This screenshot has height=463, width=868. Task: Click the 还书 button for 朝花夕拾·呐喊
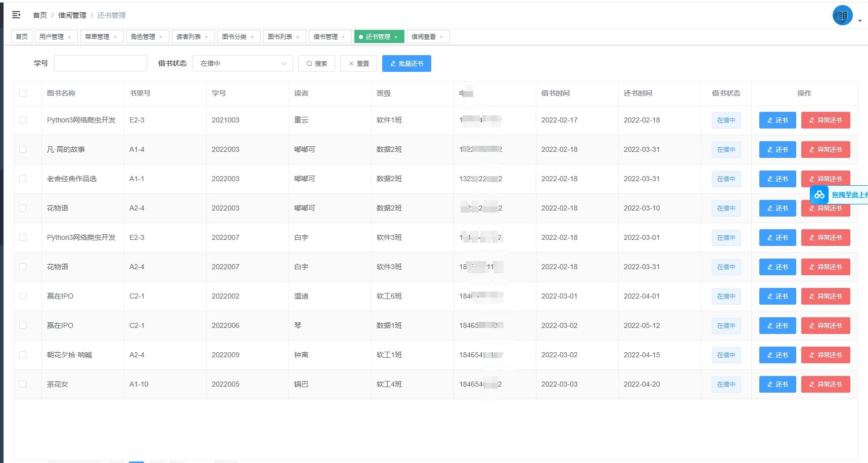pos(777,355)
